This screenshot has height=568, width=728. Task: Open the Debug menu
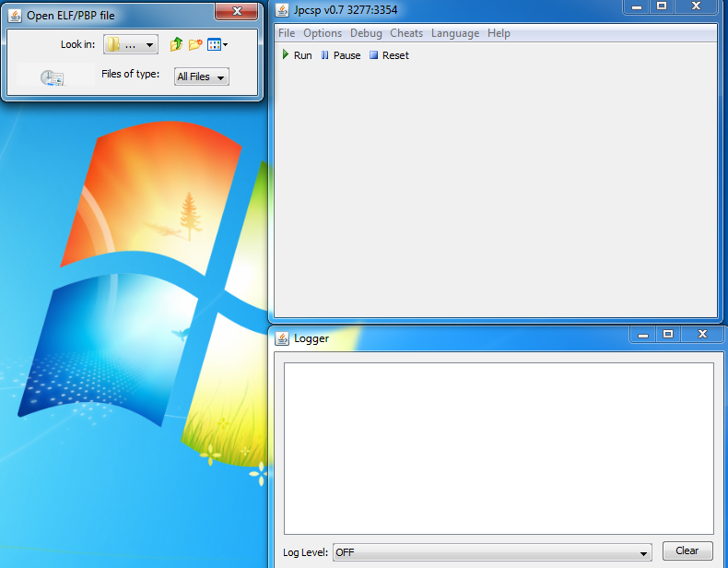point(366,33)
